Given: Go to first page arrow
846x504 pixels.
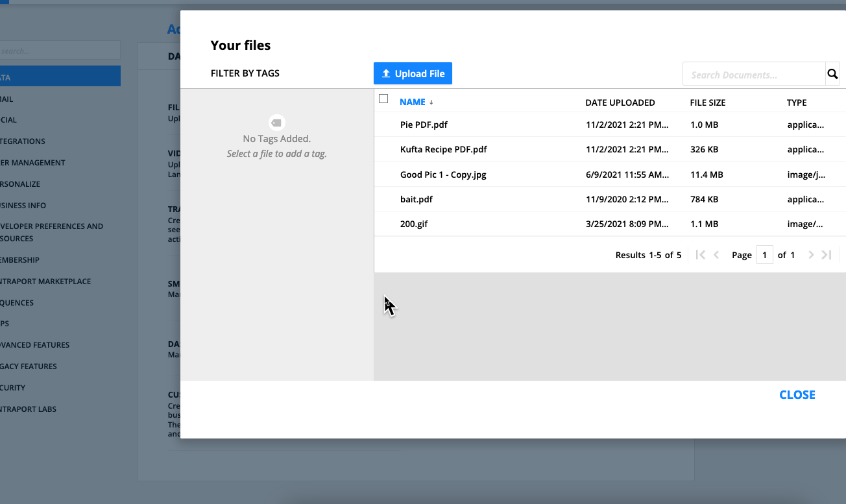Looking at the screenshot, I should pyautogui.click(x=700, y=255).
